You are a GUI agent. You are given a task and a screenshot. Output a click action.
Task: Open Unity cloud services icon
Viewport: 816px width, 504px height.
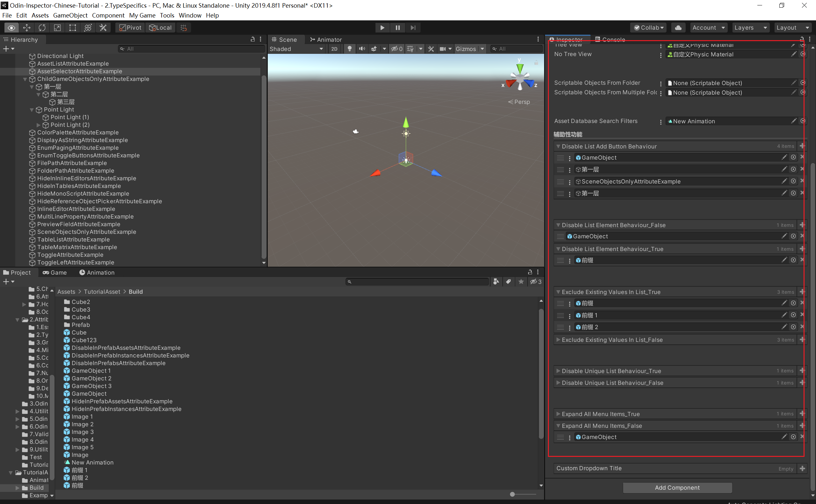pyautogui.click(x=678, y=28)
